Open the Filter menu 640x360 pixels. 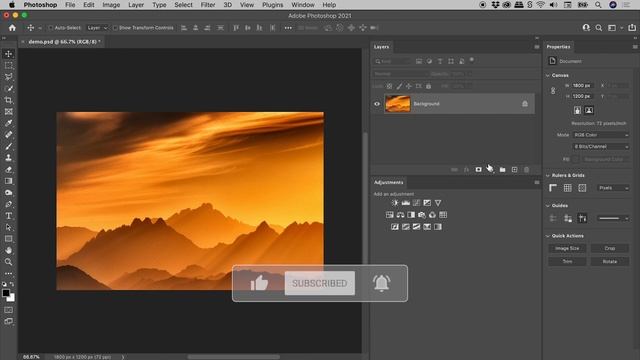pyautogui.click(x=208, y=5)
